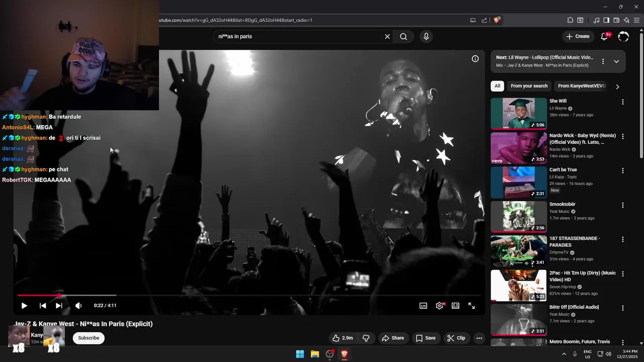The width and height of the screenshot is (644, 362).
Task: Select From KanyeWestVEVO chip
Action: 582,86
